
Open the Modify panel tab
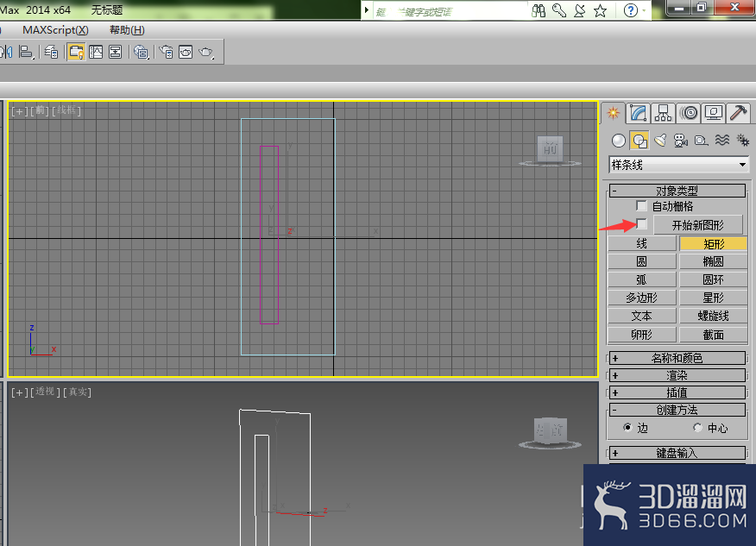638,113
